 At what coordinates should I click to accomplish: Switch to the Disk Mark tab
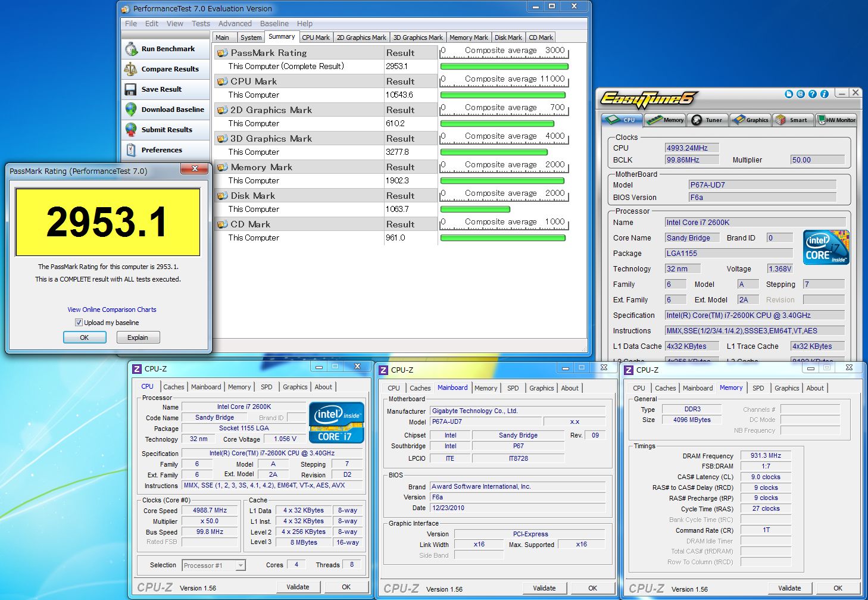point(508,37)
